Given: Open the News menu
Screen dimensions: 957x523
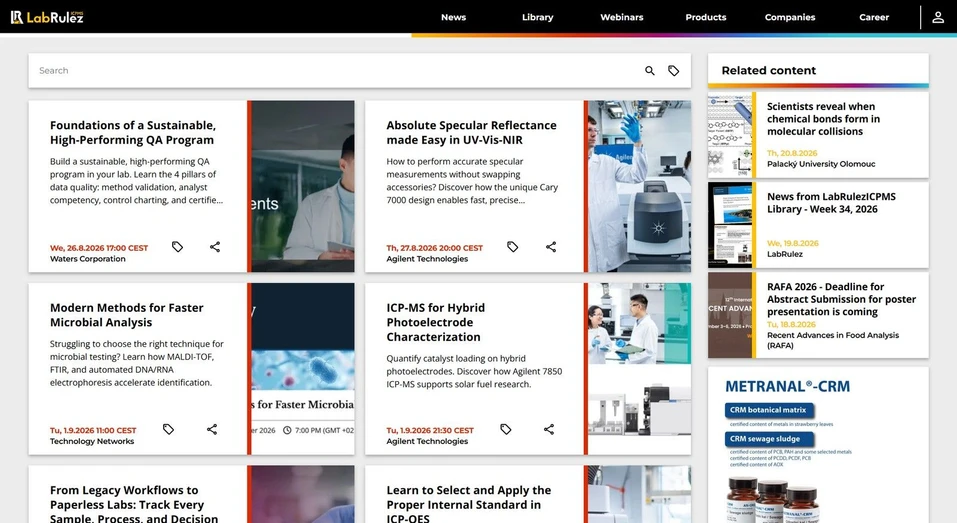Looking at the screenshot, I should point(453,17).
